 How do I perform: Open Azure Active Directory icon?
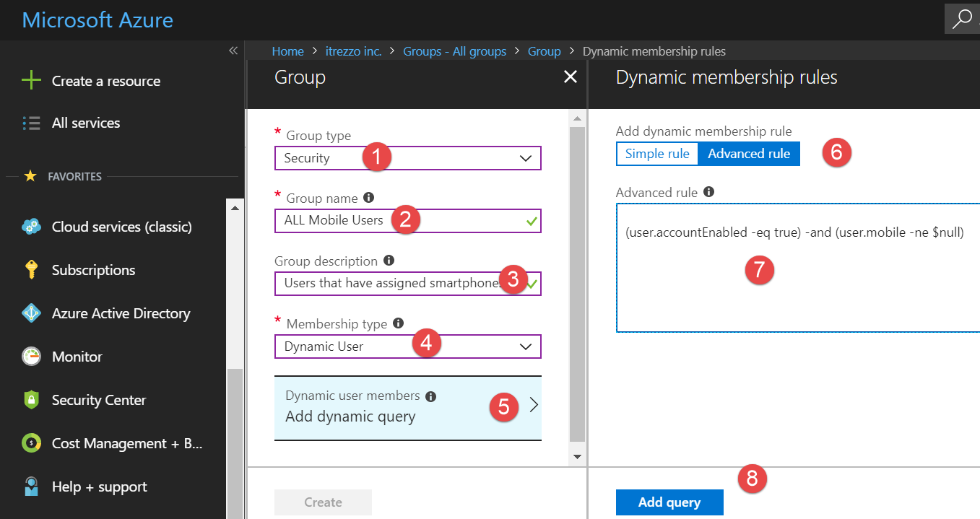tap(31, 313)
